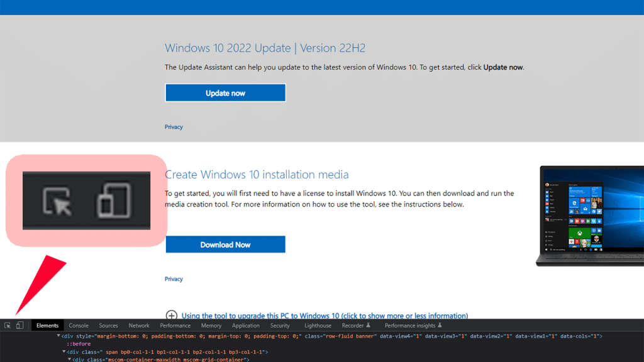Open the Console tab
Screen dimensions: 644x362
(79, 326)
